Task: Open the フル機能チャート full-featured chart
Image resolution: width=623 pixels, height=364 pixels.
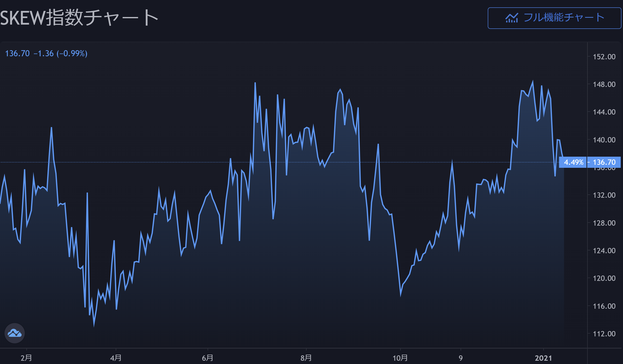Action: pyautogui.click(x=554, y=18)
